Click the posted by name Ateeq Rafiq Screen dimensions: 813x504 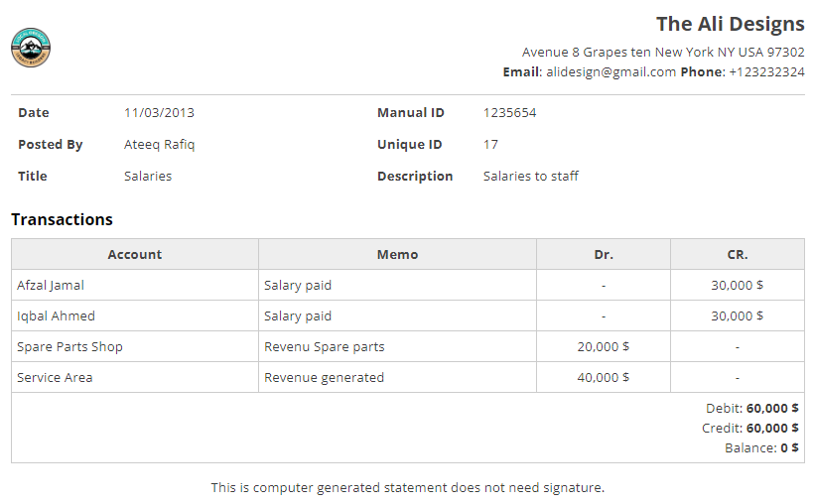click(x=160, y=144)
